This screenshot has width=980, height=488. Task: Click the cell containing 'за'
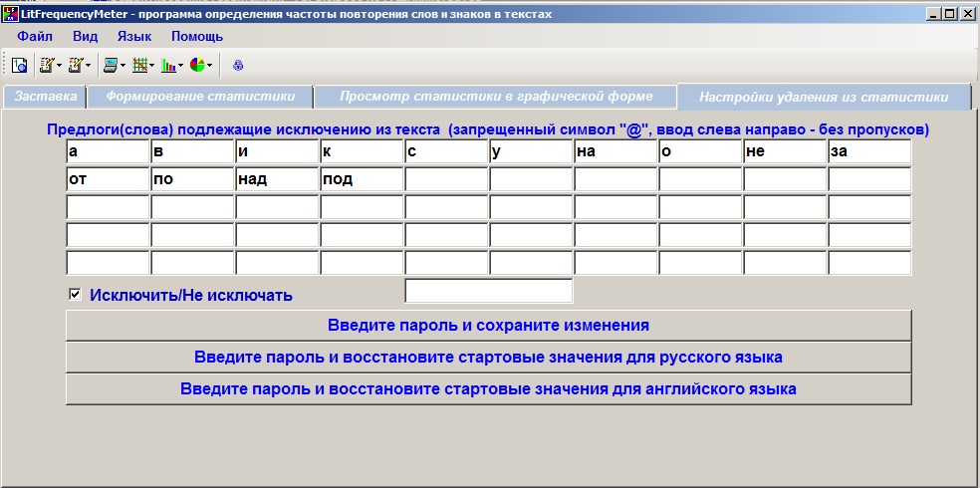pyautogui.click(x=870, y=151)
